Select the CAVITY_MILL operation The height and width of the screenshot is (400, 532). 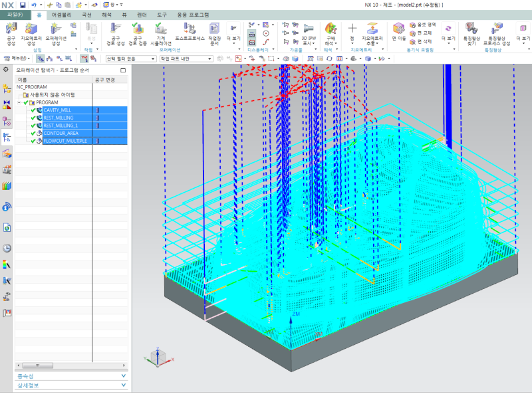(57, 110)
